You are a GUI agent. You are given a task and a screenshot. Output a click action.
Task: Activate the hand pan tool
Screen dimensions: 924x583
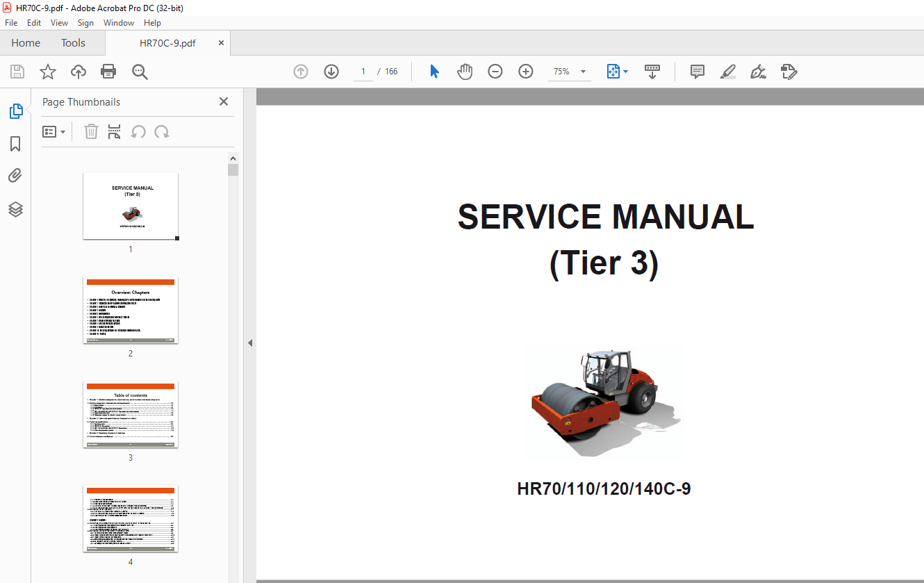465,72
